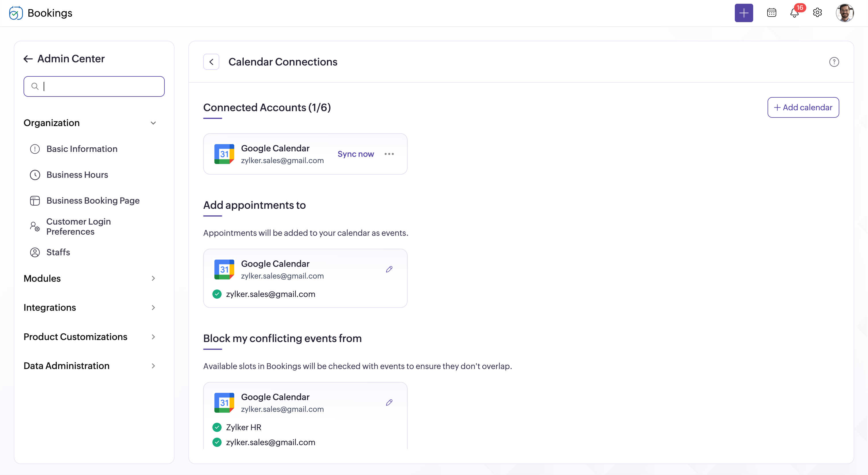Click bottom zylker.sales@gmail.com checkmark under conflicting events
Screen dimensions: 868x475
217,442
